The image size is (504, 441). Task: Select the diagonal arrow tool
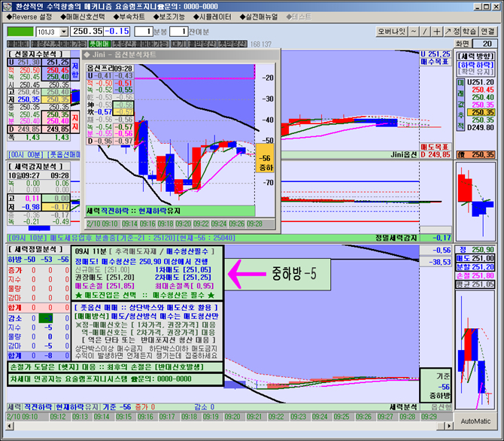448,32
